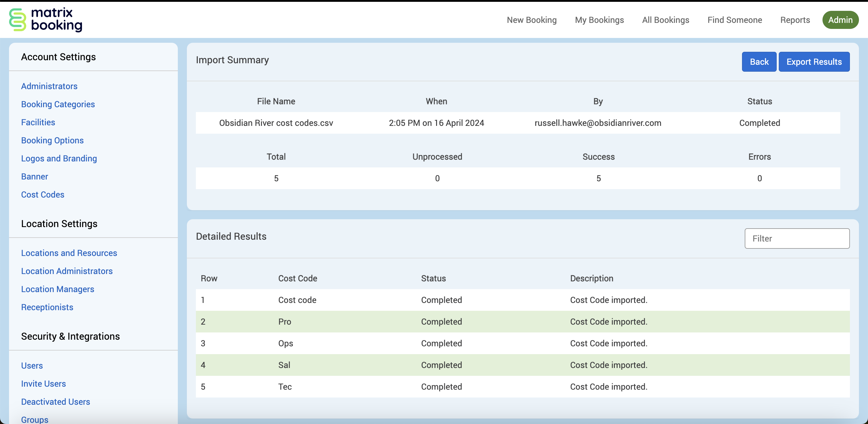This screenshot has width=868, height=424.
Task: Open the Administrators settings link
Action: [x=49, y=86]
